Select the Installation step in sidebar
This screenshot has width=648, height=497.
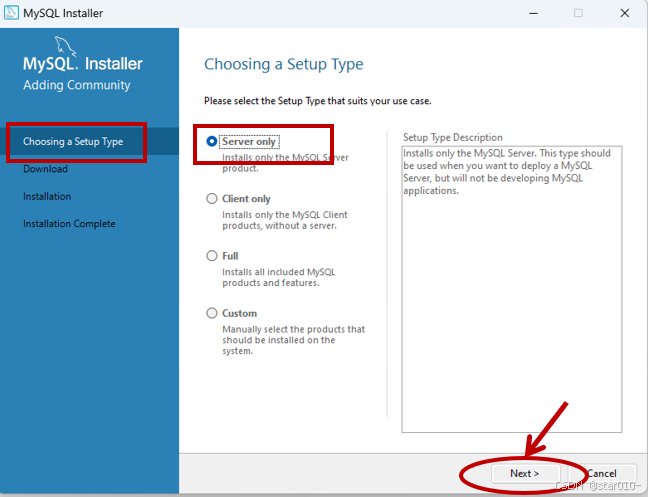tap(47, 196)
